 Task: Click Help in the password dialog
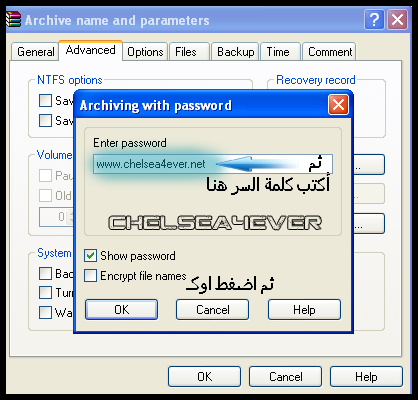(x=304, y=309)
